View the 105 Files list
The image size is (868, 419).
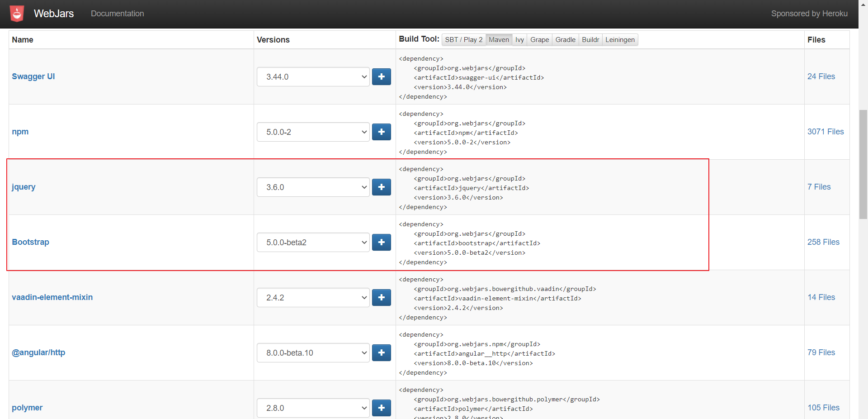click(824, 408)
